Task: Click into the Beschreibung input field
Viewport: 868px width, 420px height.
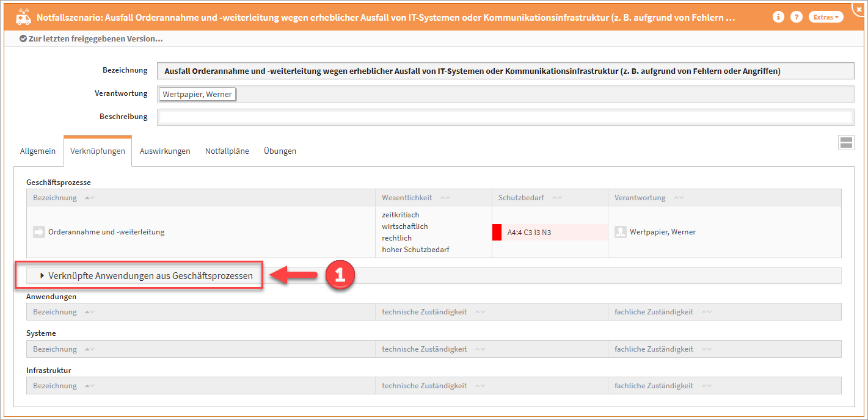Action: 505,117
